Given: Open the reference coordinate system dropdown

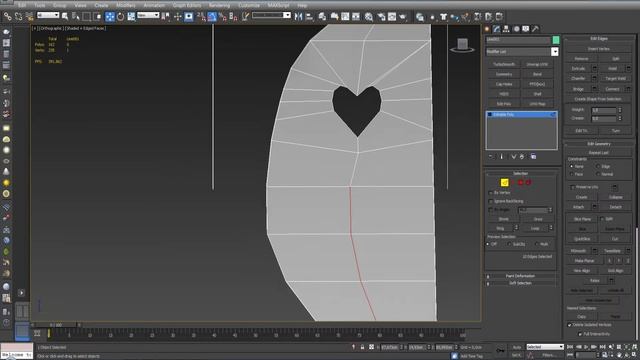Looking at the screenshot, I should point(148,15).
